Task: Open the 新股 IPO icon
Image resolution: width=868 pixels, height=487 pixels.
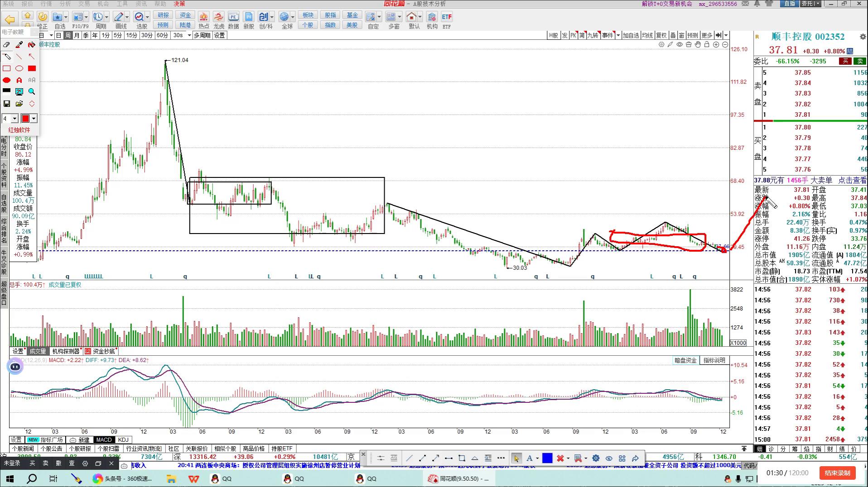Action: (249, 20)
